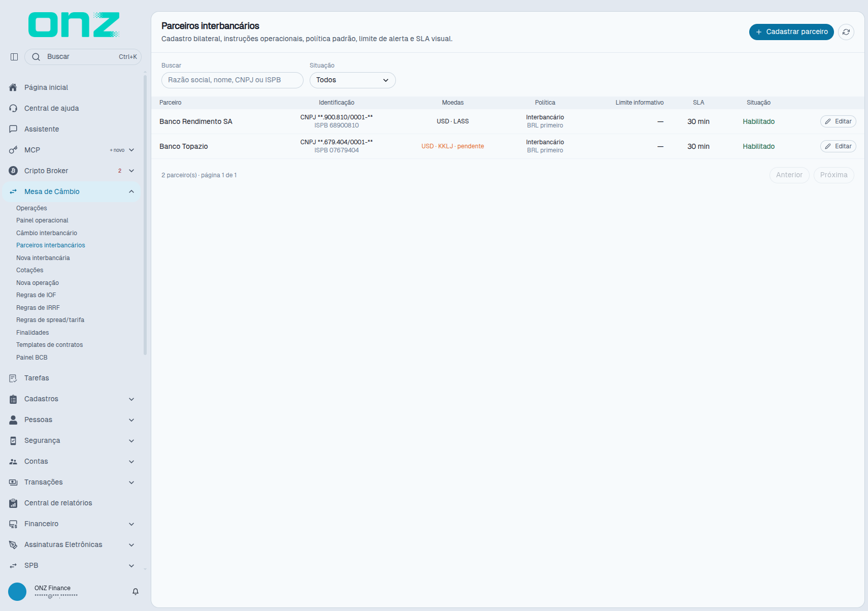Click 'ISPB 68900810' identification text
This screenshot has width=868, height=611.
pyautogui.click(x=337, y=125)
